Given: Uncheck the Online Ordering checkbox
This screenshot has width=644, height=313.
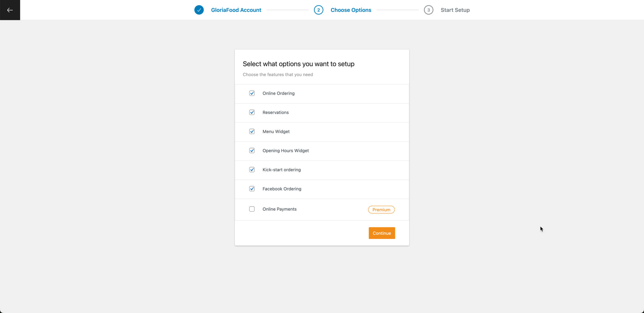Looking at the screenshot, I should 252,93.
